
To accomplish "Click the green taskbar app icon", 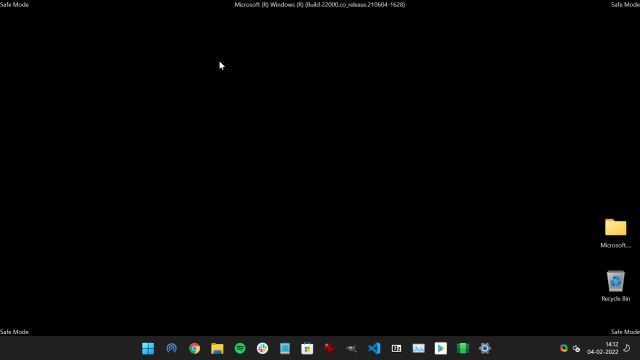I will [463, 348].
